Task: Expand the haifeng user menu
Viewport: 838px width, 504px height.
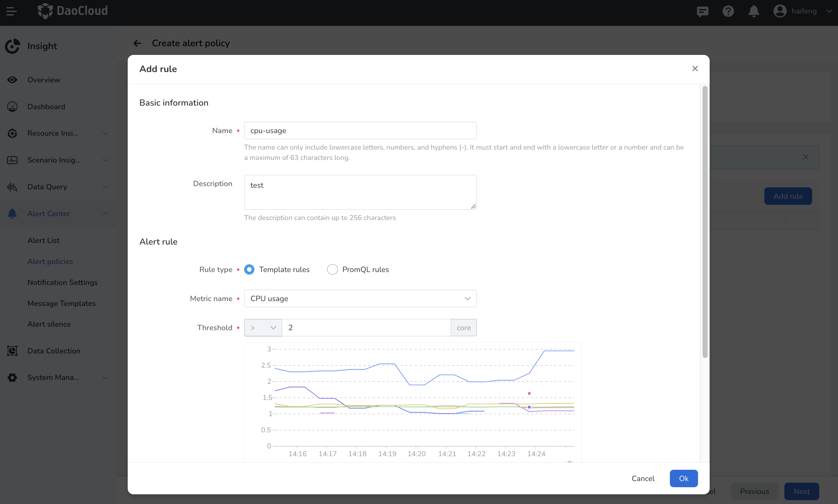Action: pyautogui.click(x=829, y=11)
